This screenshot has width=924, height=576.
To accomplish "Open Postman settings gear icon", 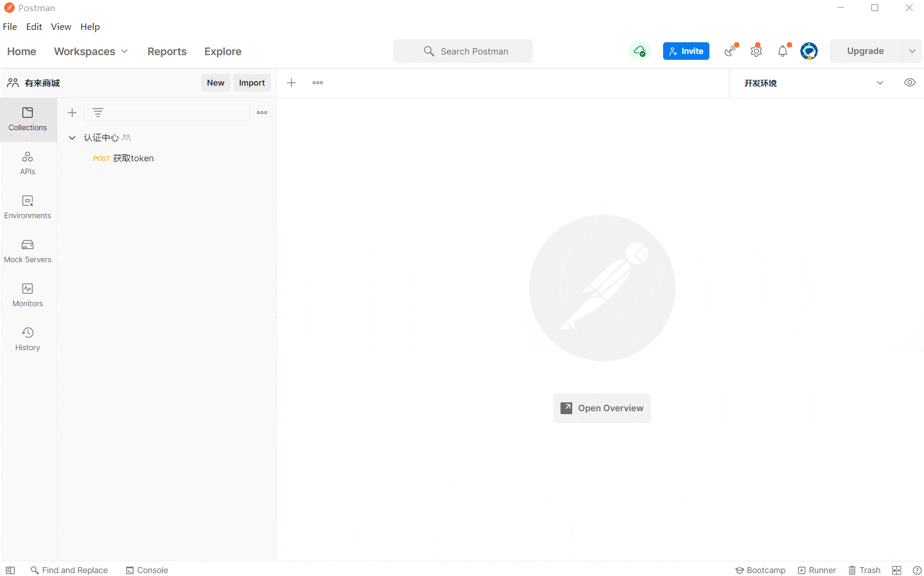I will point(756,51).
